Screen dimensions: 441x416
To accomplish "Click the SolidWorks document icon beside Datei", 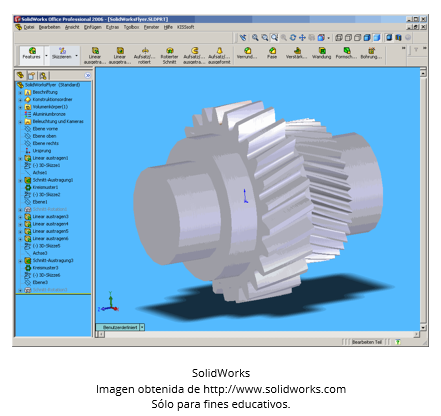I will click(19, 27).
